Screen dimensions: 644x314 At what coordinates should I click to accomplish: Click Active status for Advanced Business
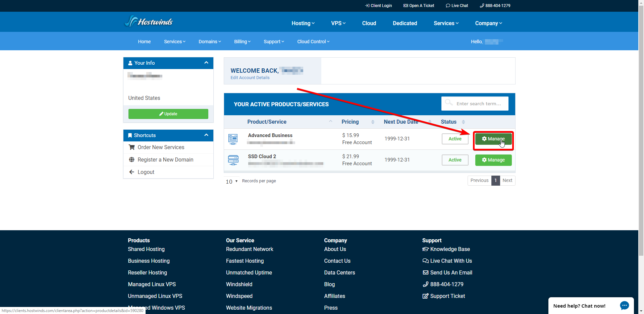click(455, 139)
